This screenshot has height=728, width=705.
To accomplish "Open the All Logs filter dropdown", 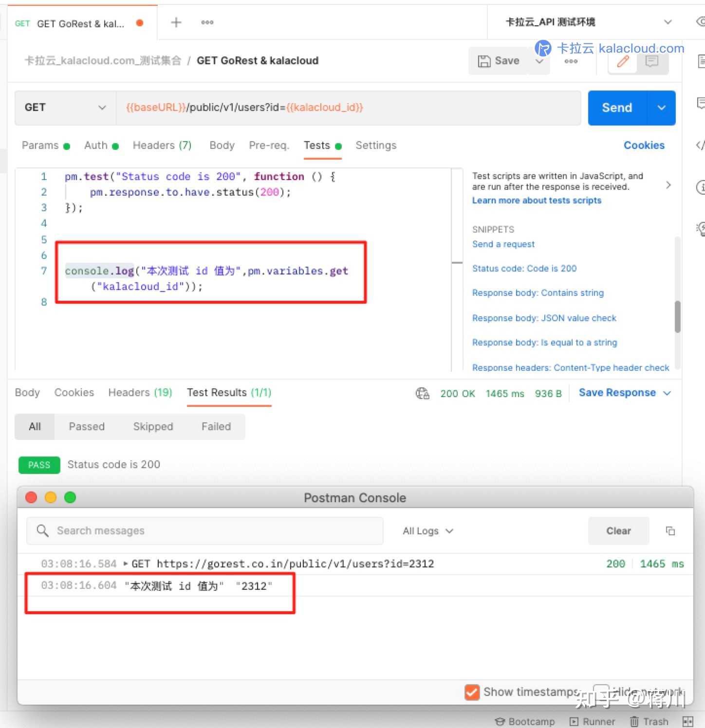I will point(427,530).
